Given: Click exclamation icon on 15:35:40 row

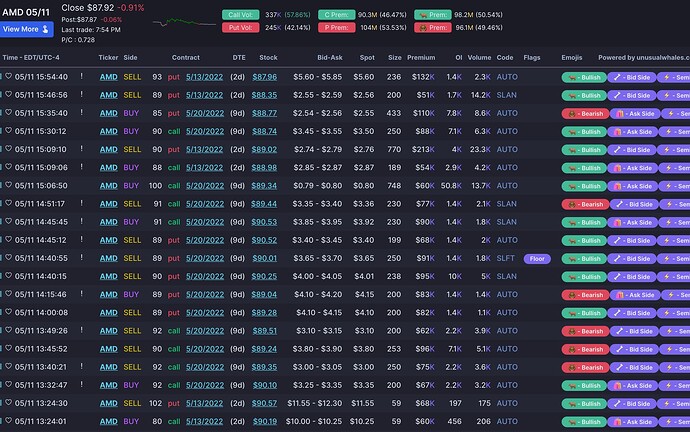Looking at the screenshot, I should 81,112.
